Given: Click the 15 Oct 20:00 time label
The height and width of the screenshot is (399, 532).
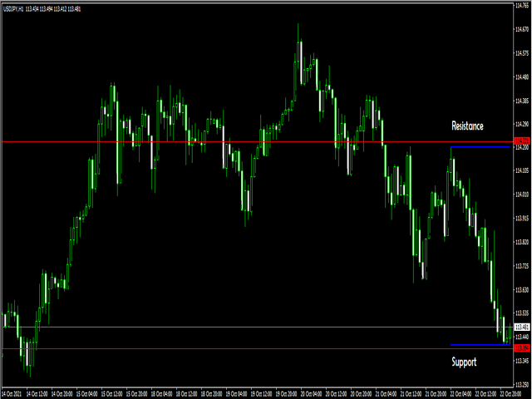Looking at the screenshot, I should point(136,393).
